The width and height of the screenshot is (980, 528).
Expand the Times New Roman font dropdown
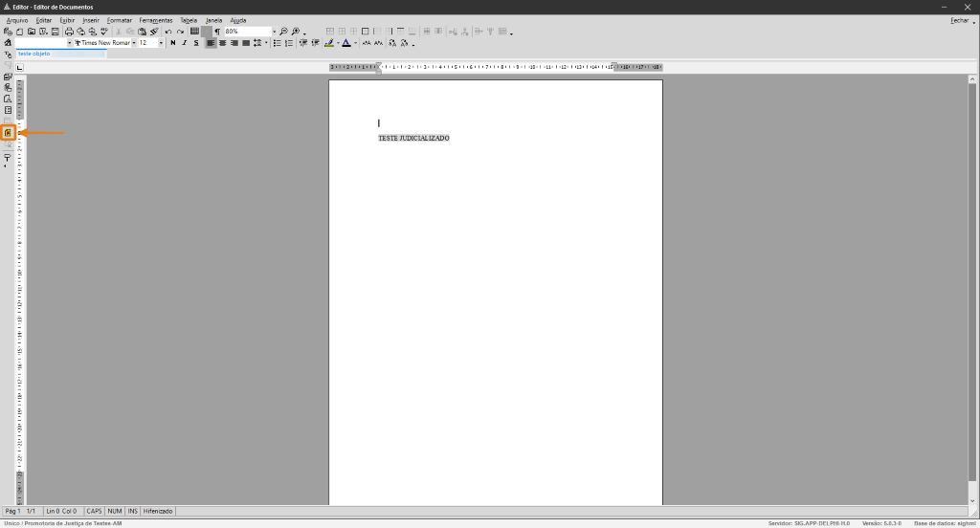click(134, 43)
